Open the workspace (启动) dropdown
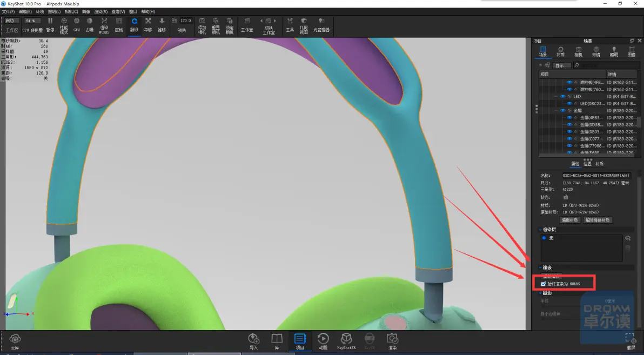This screenshot has width=644, height=355. tap(11, 21)
